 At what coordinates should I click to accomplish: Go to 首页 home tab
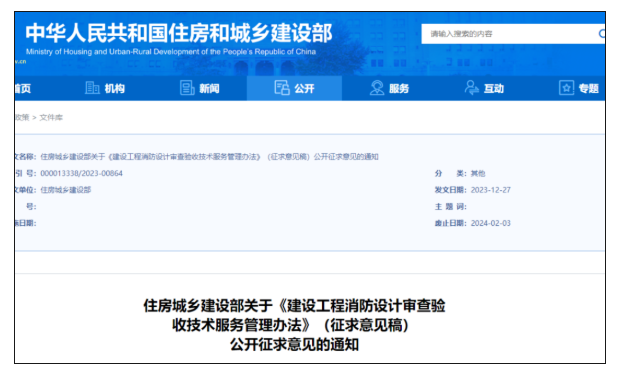[23, 88]
